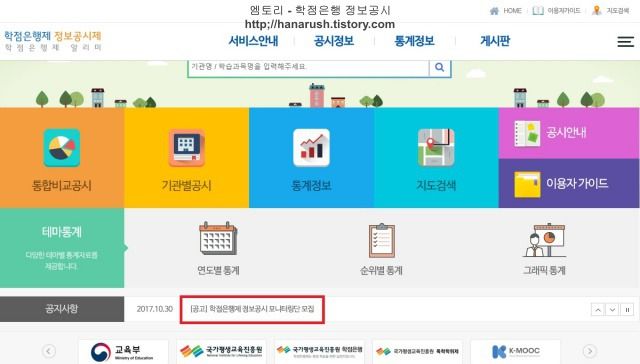Viewport: 640px width, 364px height.
Task: Click the 연도별 통계 caption
Action: pyautogui.click(x=218, y=271)
